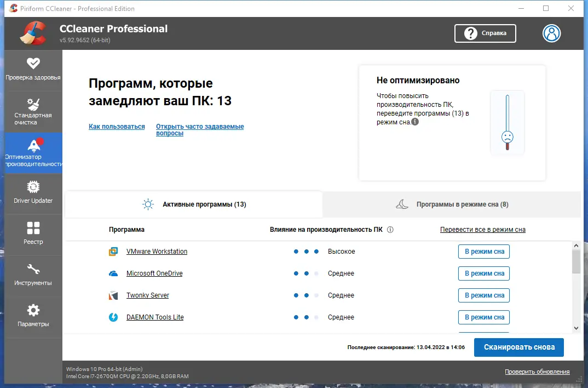This screenshot has height=388, width=588.
Task: Open the Справка help dialog
Action: [x=485, y=33]
